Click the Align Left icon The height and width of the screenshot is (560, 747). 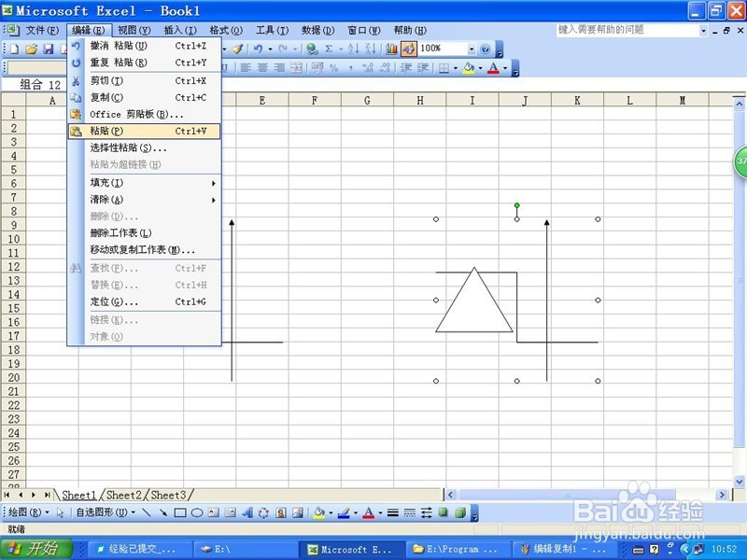246,68
